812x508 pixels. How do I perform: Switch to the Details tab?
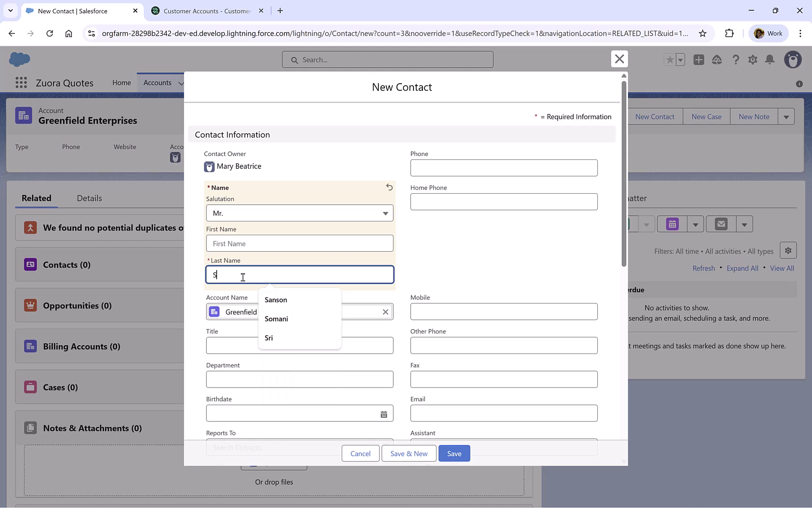tap(89, 198)
